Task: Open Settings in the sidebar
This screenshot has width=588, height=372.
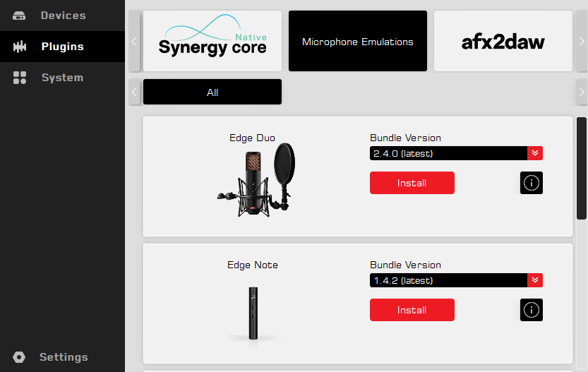Action: click(62, 357)
